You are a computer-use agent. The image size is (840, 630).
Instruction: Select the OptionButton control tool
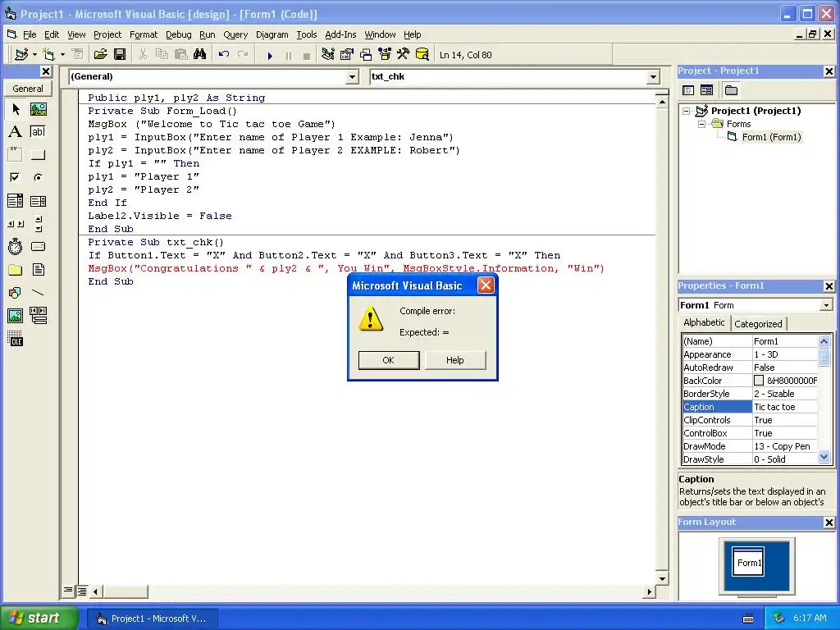(38, 177)
